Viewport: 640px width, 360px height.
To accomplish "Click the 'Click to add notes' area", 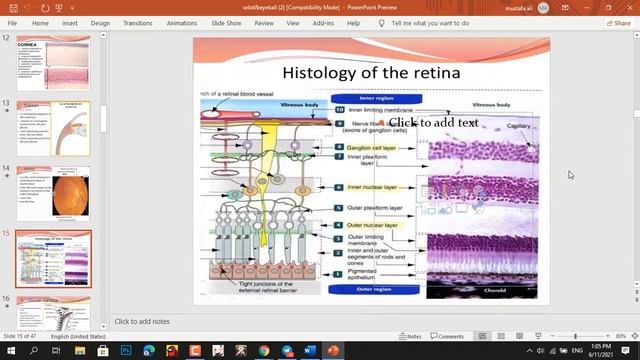I will 142,322.
